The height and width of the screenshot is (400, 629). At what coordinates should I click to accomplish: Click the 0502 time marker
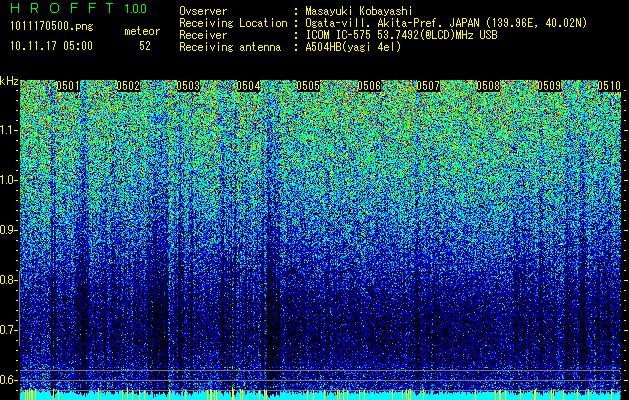(128, 86)
